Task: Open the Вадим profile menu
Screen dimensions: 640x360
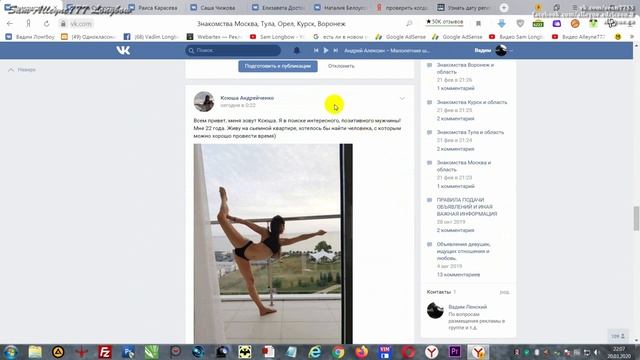Action: pyautogui.click(x=493, y=50)
